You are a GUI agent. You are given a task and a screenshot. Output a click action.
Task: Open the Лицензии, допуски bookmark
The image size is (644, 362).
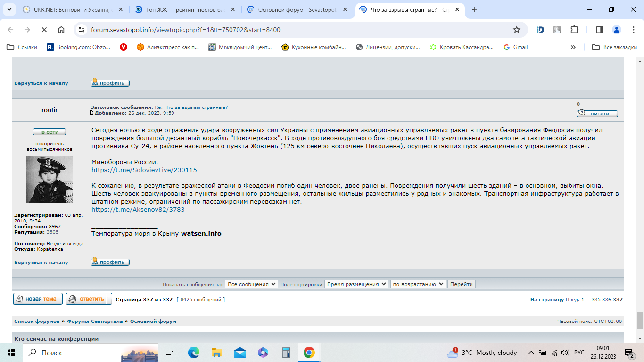pos(388,47)
